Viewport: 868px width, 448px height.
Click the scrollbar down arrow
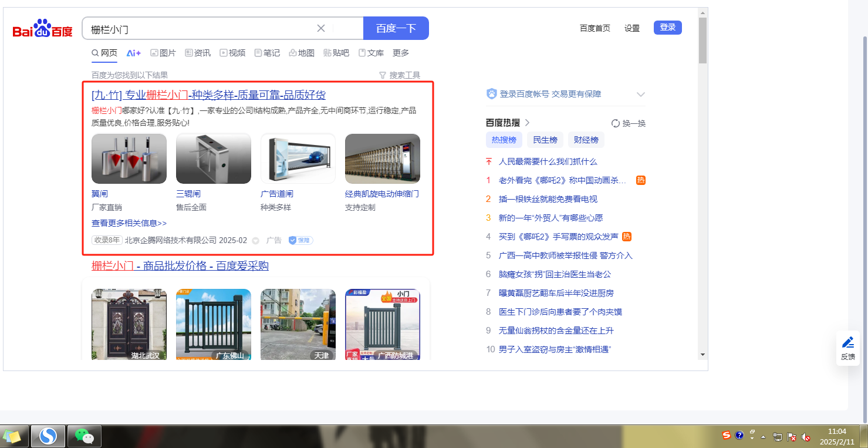point(702,355)
